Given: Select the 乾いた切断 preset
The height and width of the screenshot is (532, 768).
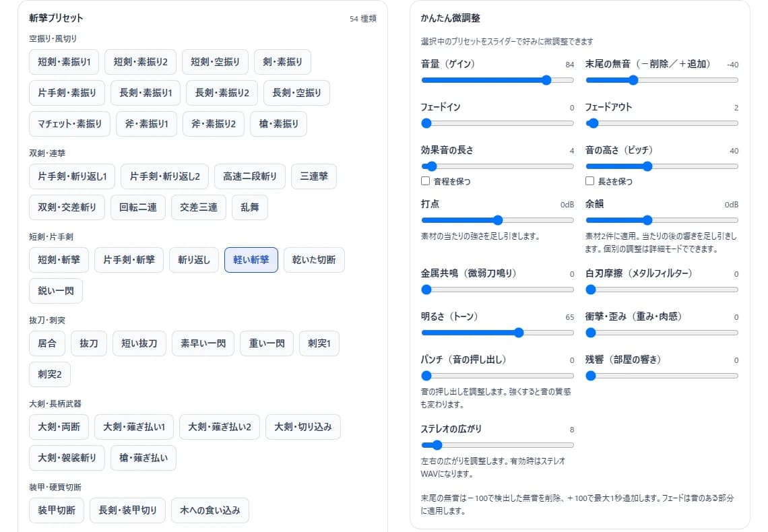Looking at the screenshot, I should pos(314,260).
